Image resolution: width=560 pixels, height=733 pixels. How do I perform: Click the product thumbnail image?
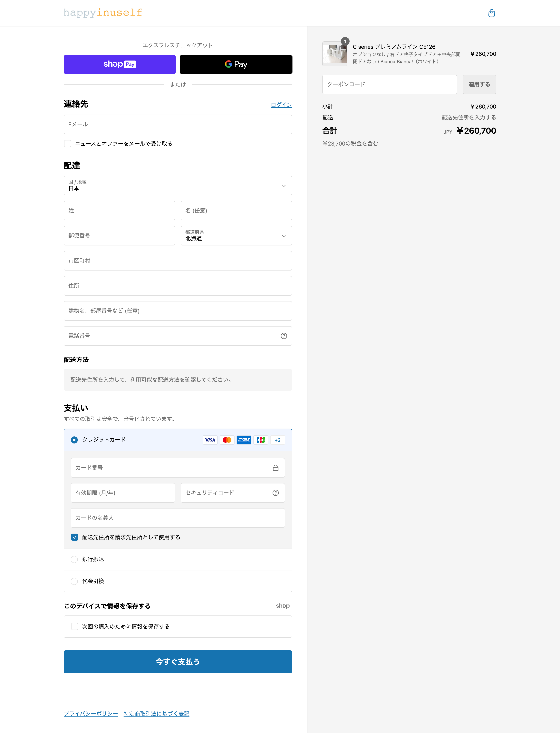(x=335, y=54)
